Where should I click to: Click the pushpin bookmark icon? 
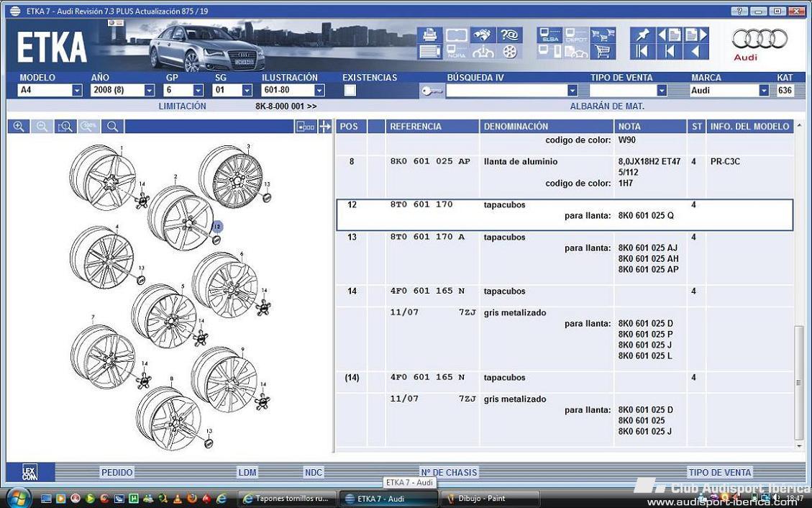tap(643, 35)
